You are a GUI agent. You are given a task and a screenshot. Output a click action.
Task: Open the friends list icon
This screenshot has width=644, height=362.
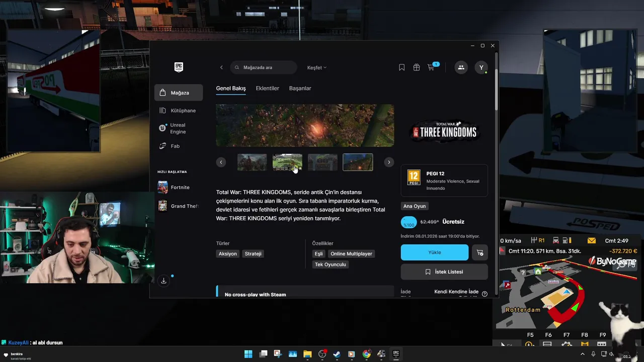[x=461, y=67]
